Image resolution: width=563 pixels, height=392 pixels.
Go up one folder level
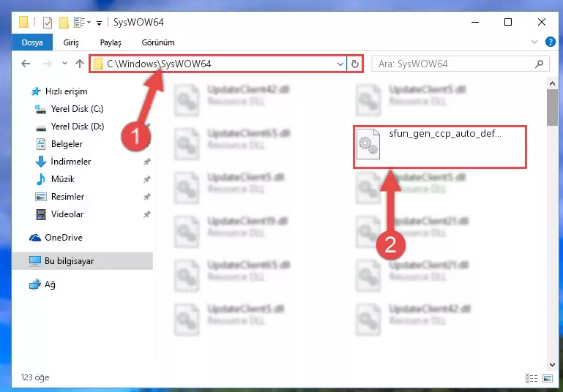pos(80,64)
